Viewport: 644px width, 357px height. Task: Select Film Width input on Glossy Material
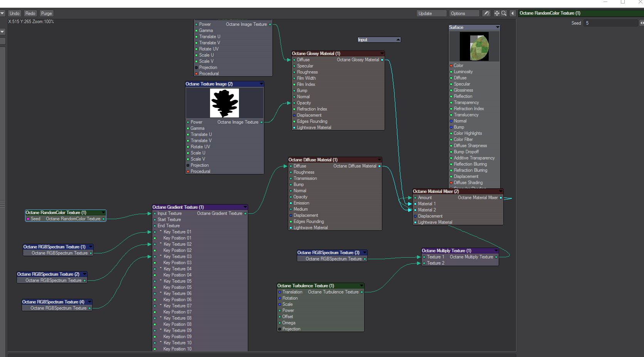tap(306, 78)
